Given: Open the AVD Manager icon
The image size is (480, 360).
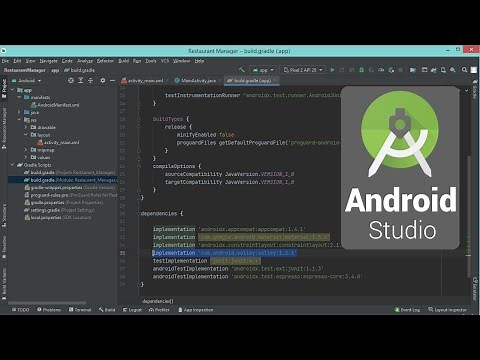Looking at the screenshot, I should pyautogui.click(x=443, y=70).
